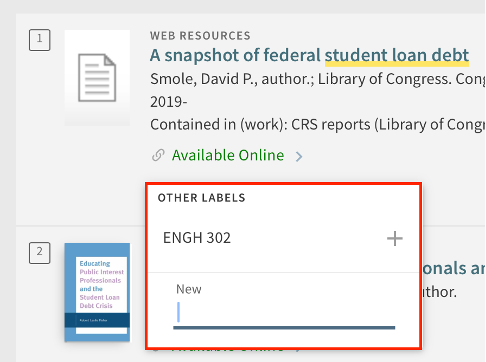This screenshot has height=362, width=486.
Task: Click the 2019- date text
Action: pos(169,102)
